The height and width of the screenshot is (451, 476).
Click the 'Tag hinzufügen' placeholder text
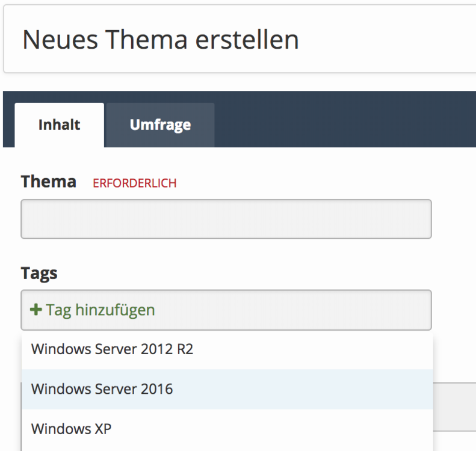100,310
